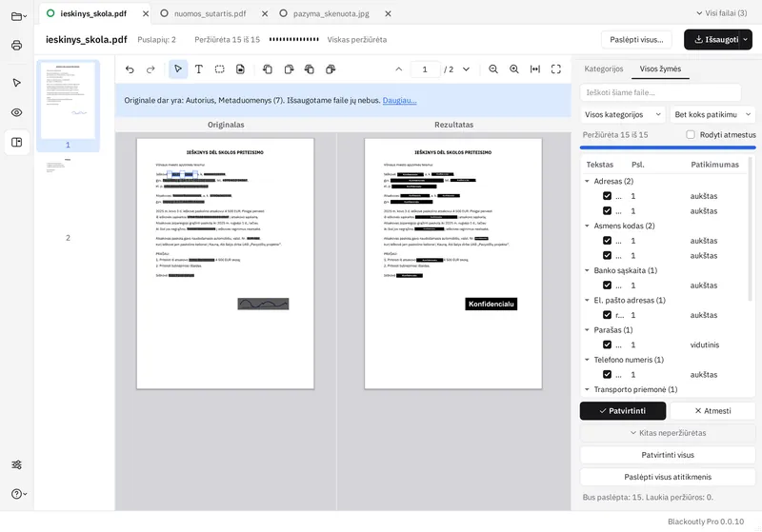Zoom out of the document
762x532 pixels.
[493, 69]
